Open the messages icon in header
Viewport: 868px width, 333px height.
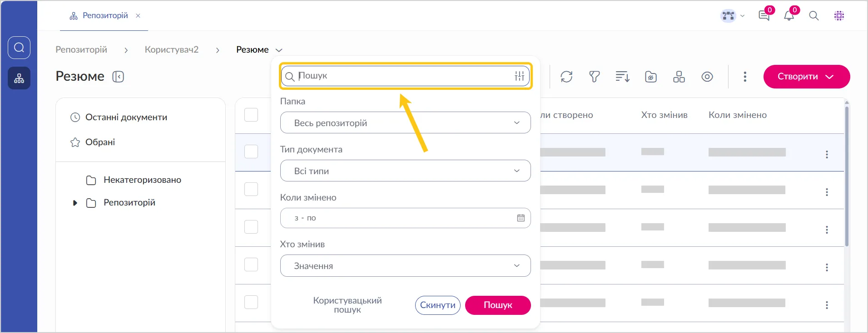coord(764,16)
